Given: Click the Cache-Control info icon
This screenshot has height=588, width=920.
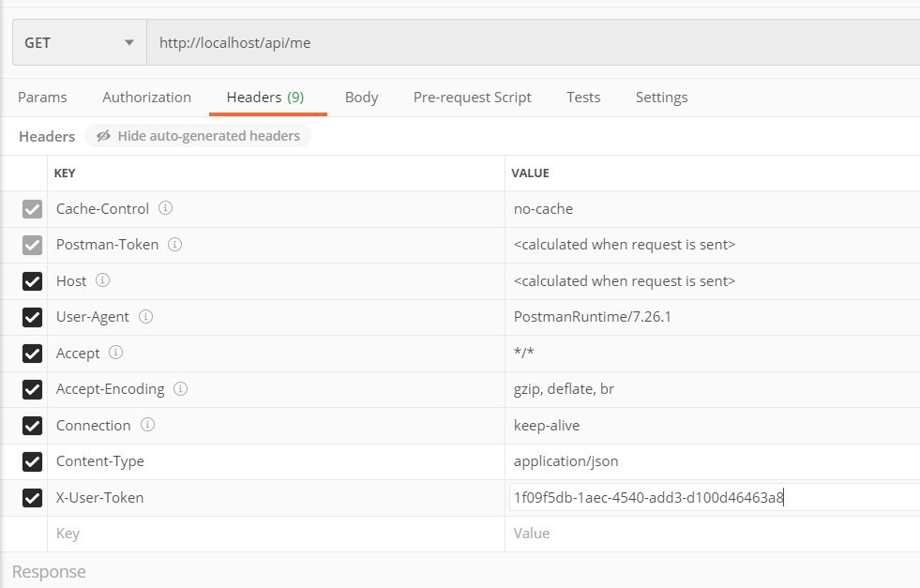Looking at the screenshot, I should (x=165, y=208).
